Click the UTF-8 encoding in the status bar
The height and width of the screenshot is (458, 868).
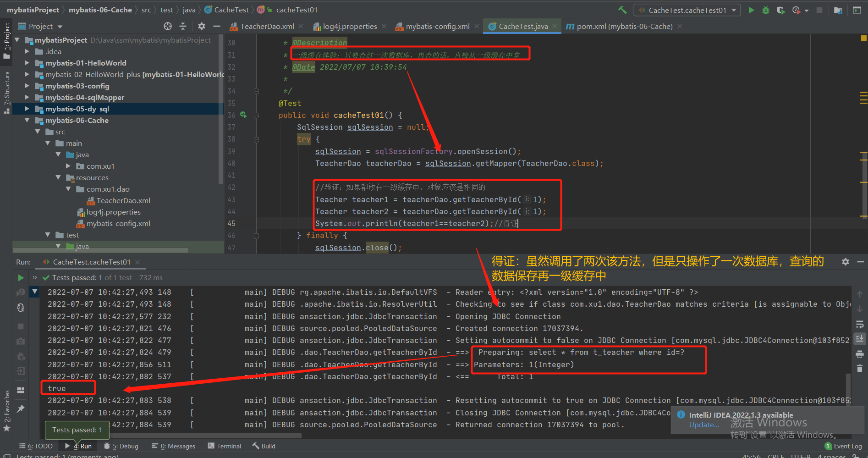[x=801, y=456]
